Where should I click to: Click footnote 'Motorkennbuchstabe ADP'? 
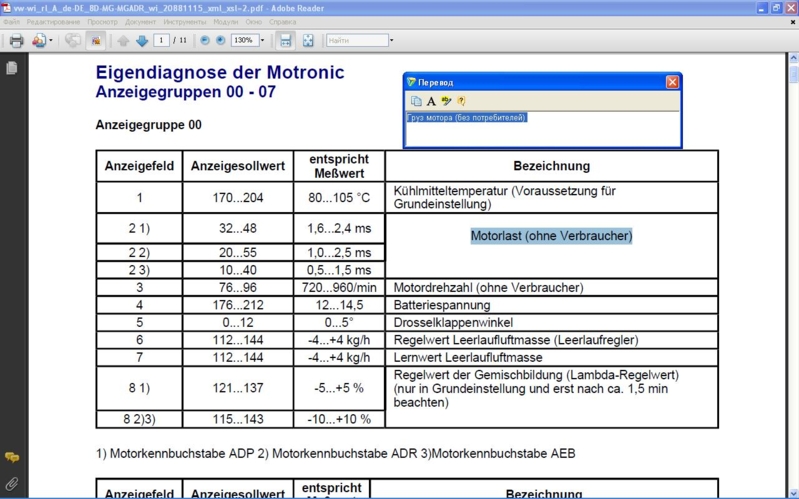pyautogui.click(x=182, y=453)
